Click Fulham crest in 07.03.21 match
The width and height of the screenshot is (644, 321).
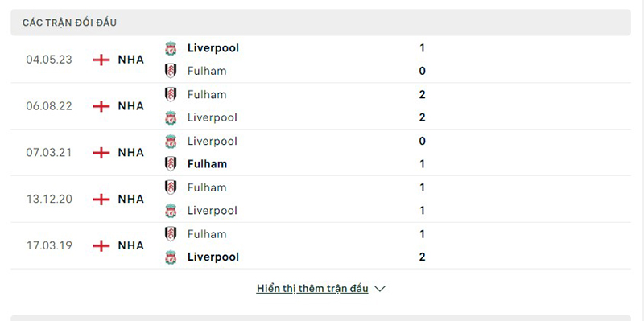click(x=171, y=164)
